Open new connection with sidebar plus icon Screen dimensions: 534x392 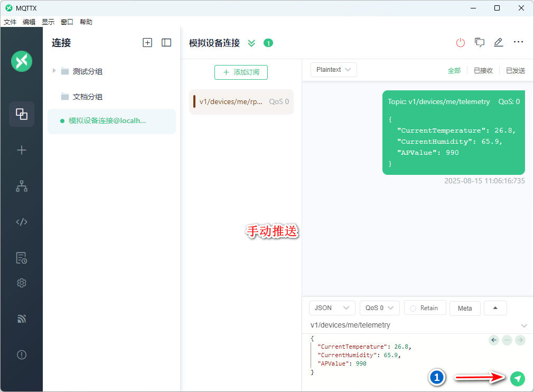coord(22,150)
